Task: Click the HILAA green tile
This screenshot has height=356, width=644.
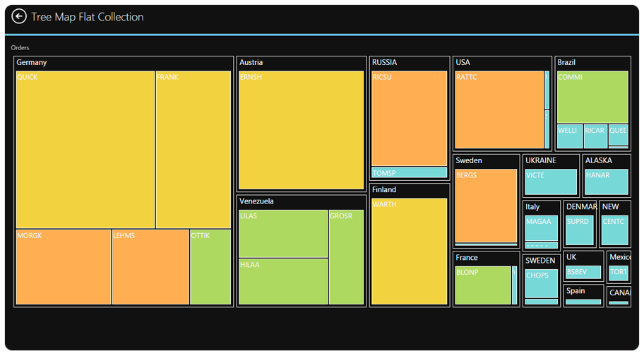Action: coord(283,281)
